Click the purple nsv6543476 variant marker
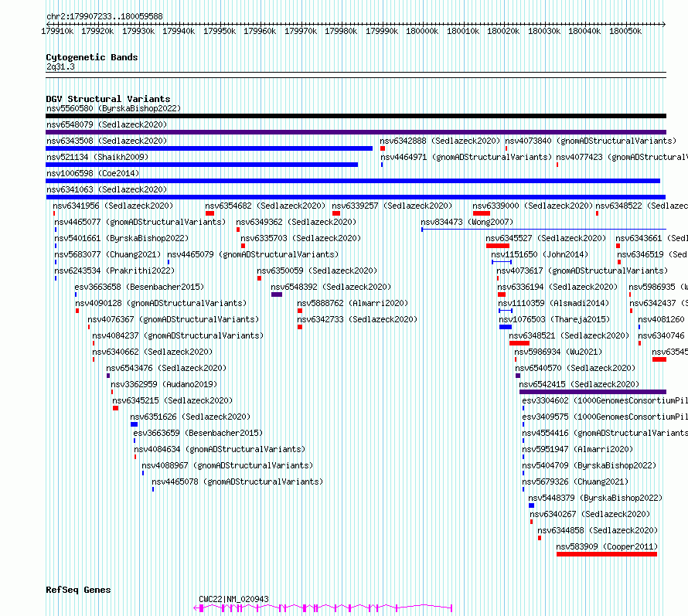 [108, 376]
